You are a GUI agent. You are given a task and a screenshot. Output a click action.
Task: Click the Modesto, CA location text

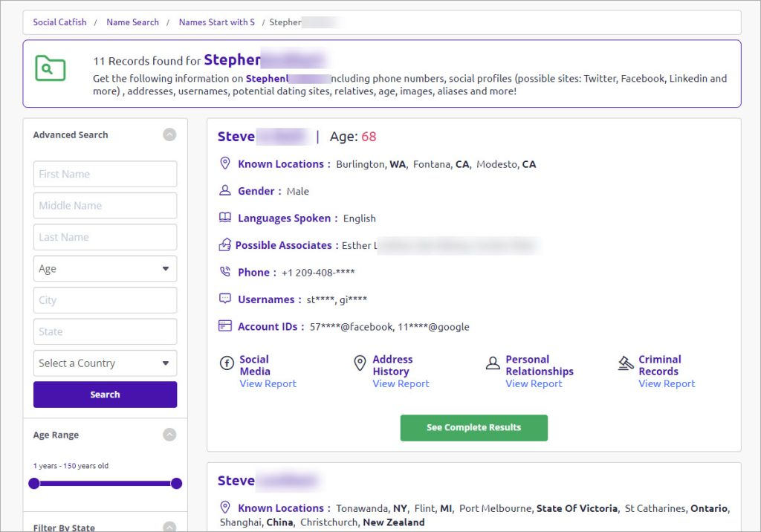506,164
